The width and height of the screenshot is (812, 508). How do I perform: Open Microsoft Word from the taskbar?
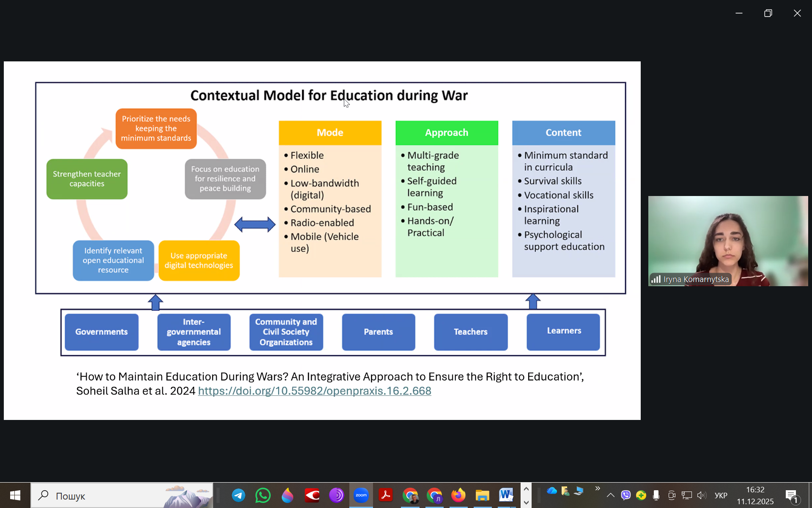coord(506,495)
